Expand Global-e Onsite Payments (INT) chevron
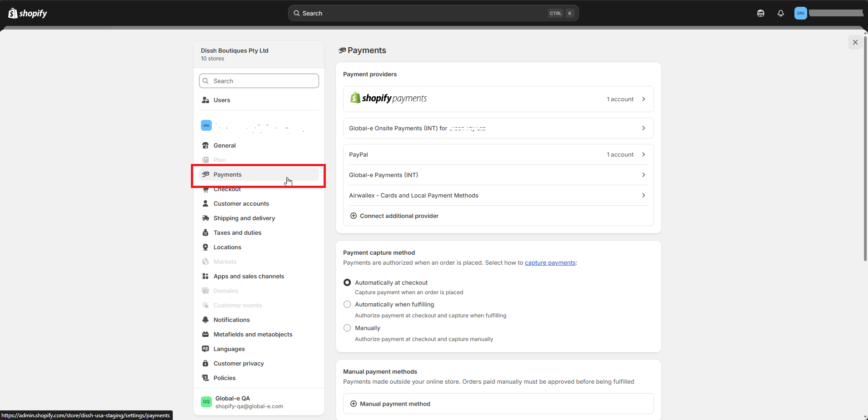Viewport: 868px width, 420px height. 644,128
